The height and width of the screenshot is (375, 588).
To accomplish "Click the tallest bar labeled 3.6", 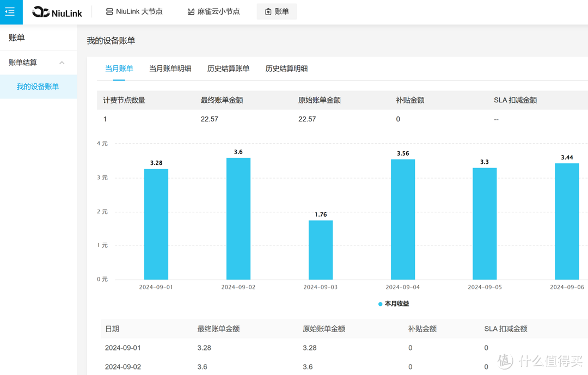I will (238, 218).
